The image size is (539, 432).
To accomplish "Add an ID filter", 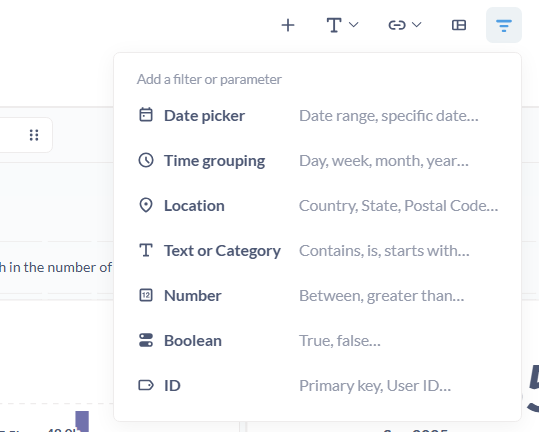I will pos(317,386).
